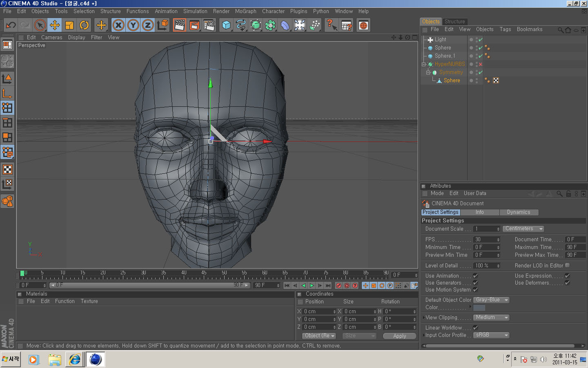Click the default Color swatch
Screen dimensions: 588x368
click(x=479, y=308)
